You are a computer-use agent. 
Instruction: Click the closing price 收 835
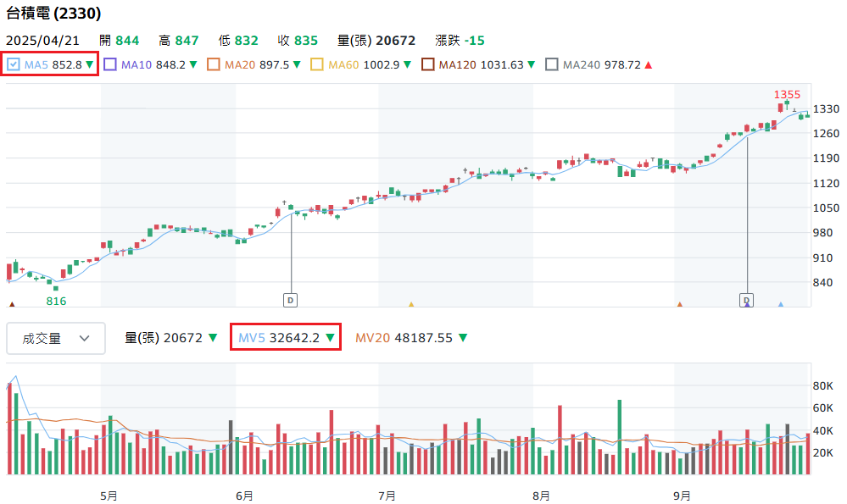pos(298,41)
